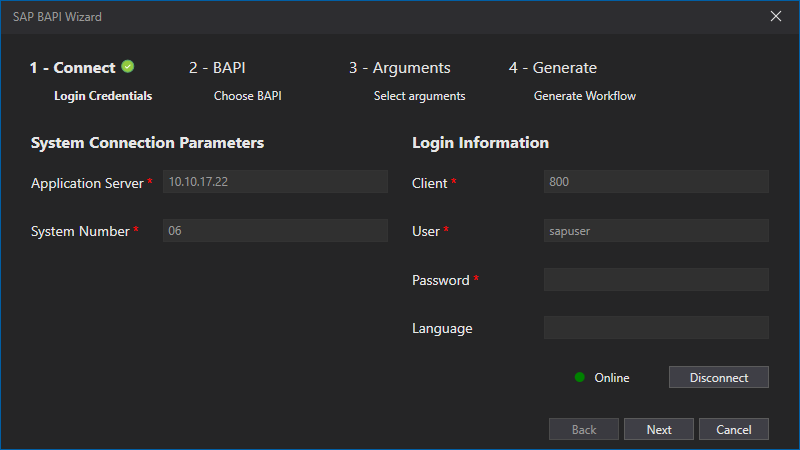Screen dimensions: 800x450
Task: Focus the Password input box
Action: (x=656, y=280)
